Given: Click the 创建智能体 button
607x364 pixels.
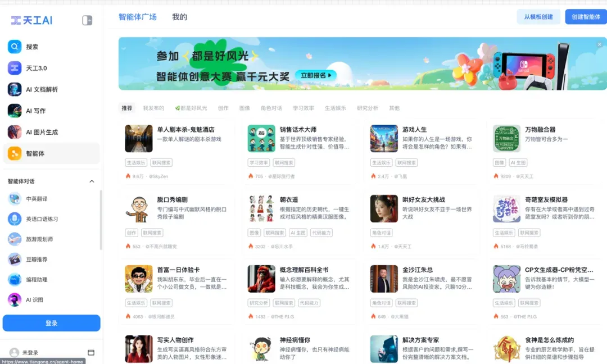Looking at the screenshot, I should coord(586,17).
